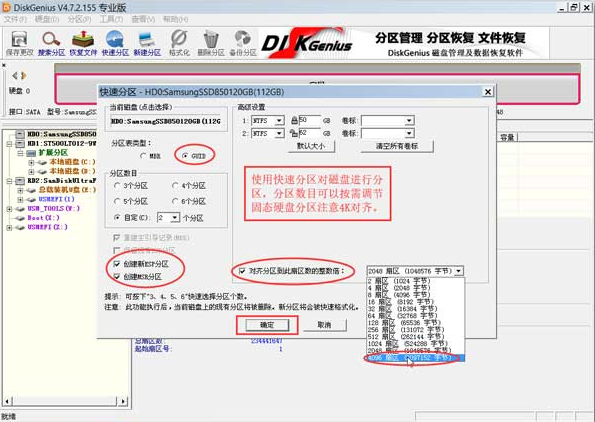Open partition 2 NTFS file system dropdown
The image size is (595, 422).
pyautogui.click(x=279, y=133)
